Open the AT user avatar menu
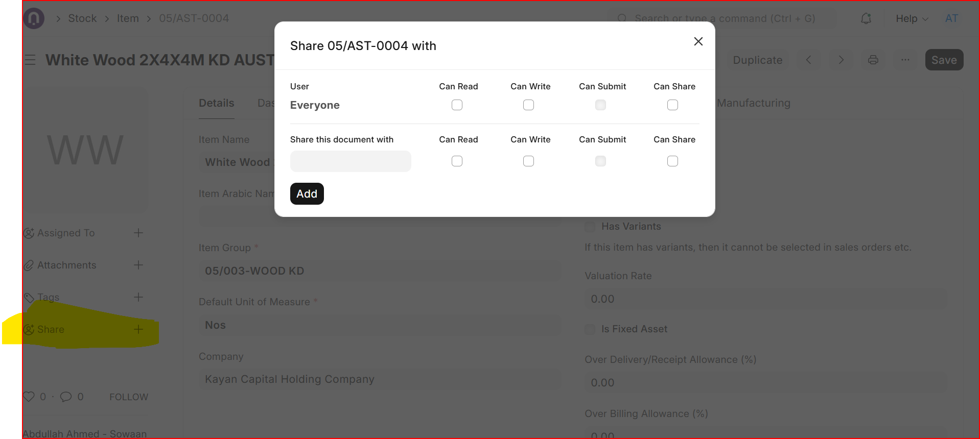Screen dimensions: 980x439 pos(951,19)
